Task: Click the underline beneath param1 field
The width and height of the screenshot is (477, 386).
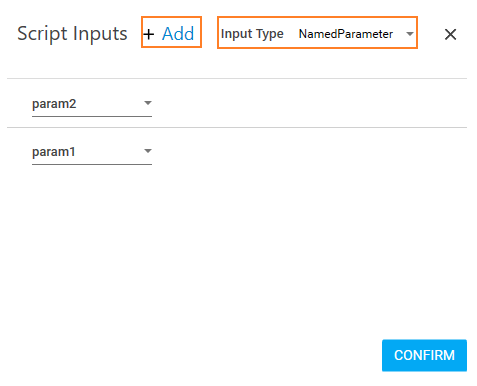Action: tap(92, 164)
